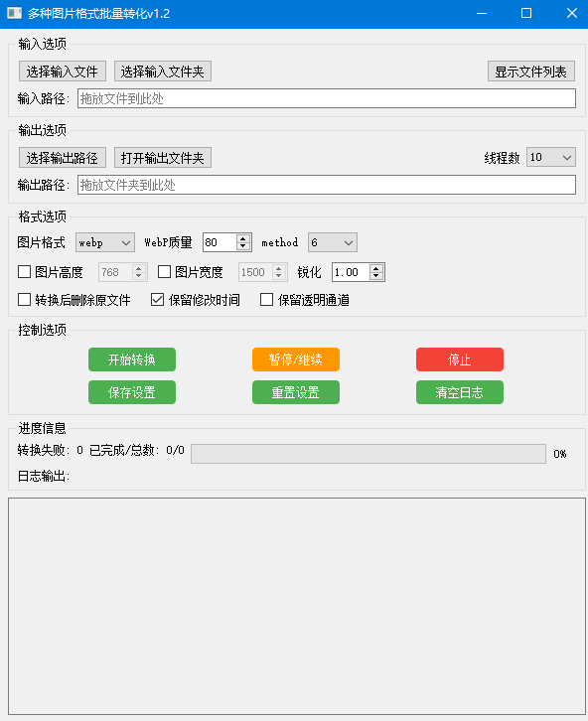Save settings with 保存设置
This screenshot has height=721, width=588.
pos(132,392)
